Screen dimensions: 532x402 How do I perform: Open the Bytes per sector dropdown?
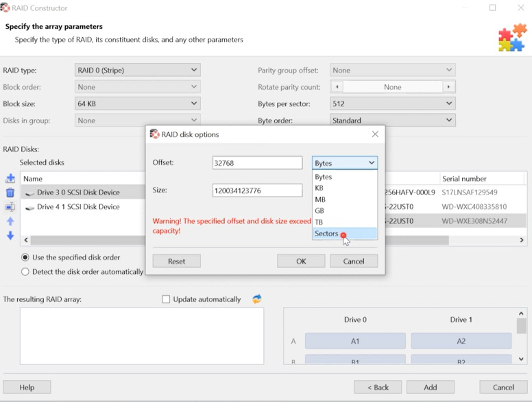(393, 103)
